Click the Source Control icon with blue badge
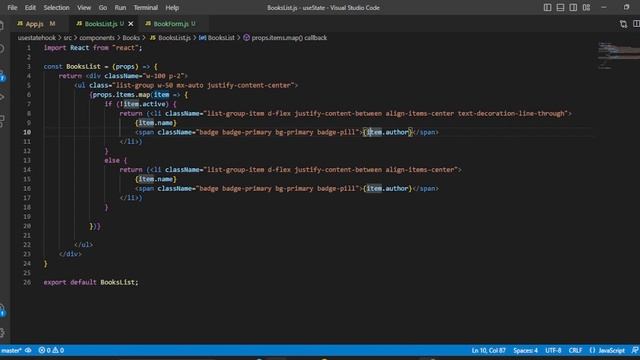640x360 pixels. [x=3, y=76]
